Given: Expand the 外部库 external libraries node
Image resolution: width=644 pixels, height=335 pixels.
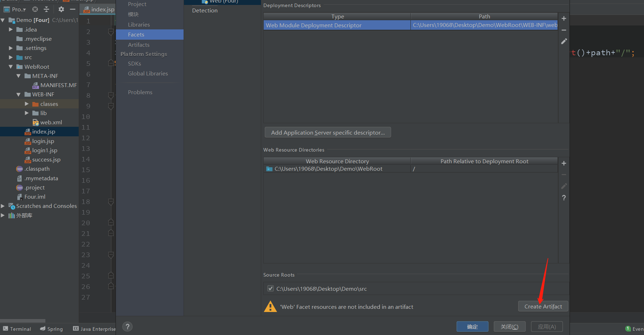Looking at the screenshot, I should click(x=2, y=215).
